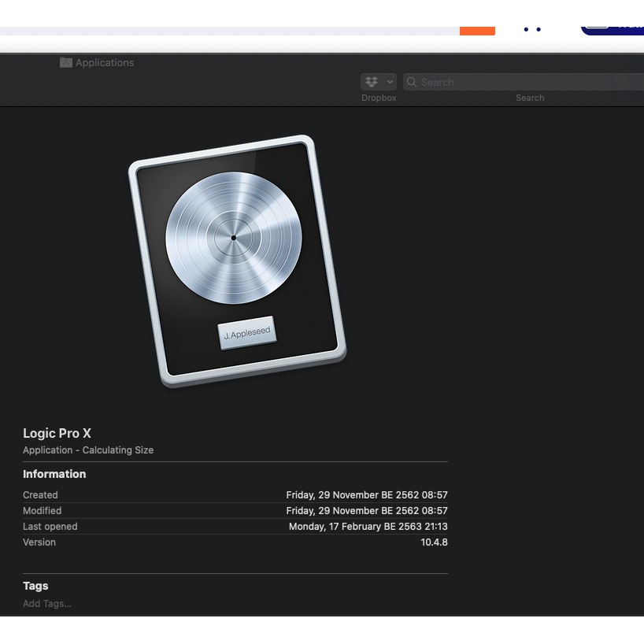Click the Created date value
The height and width of the screenshot is (644, 644).
click(367, 494)
